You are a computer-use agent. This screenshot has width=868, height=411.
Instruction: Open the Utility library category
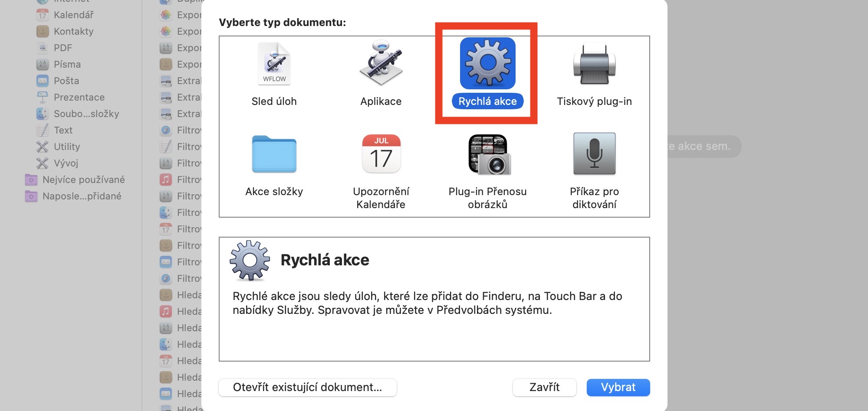pyautogui.click(x=67, y=147)
